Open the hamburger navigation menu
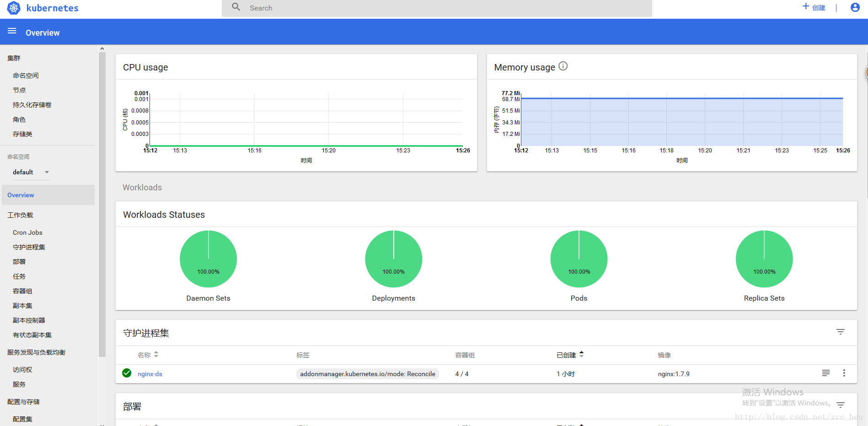 tap(12, 31)
